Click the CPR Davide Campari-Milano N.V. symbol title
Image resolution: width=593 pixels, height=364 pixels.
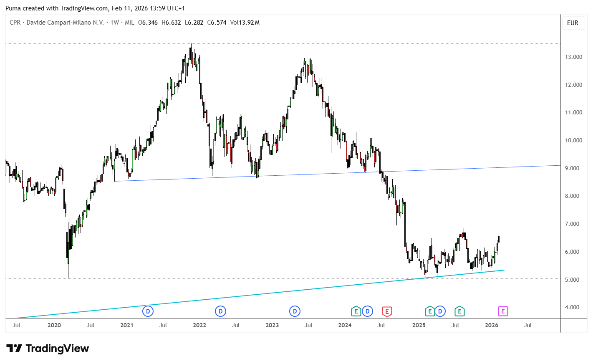click(57, 23)
